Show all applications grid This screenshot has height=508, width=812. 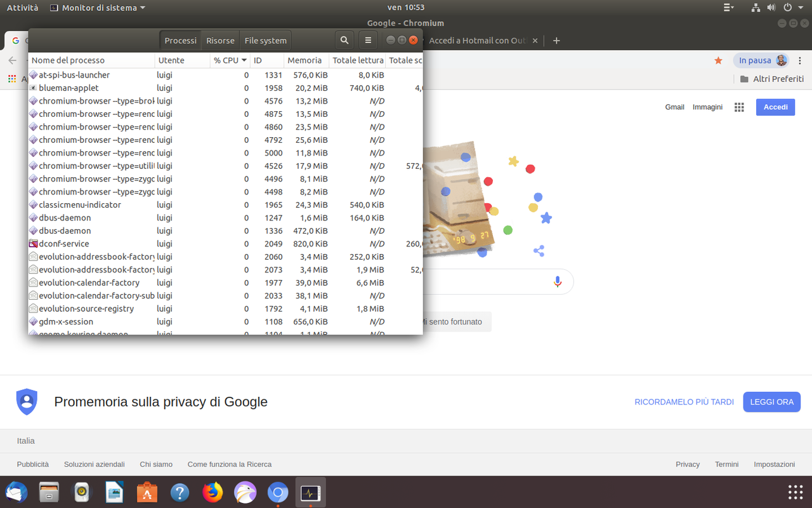coord(796,492)
